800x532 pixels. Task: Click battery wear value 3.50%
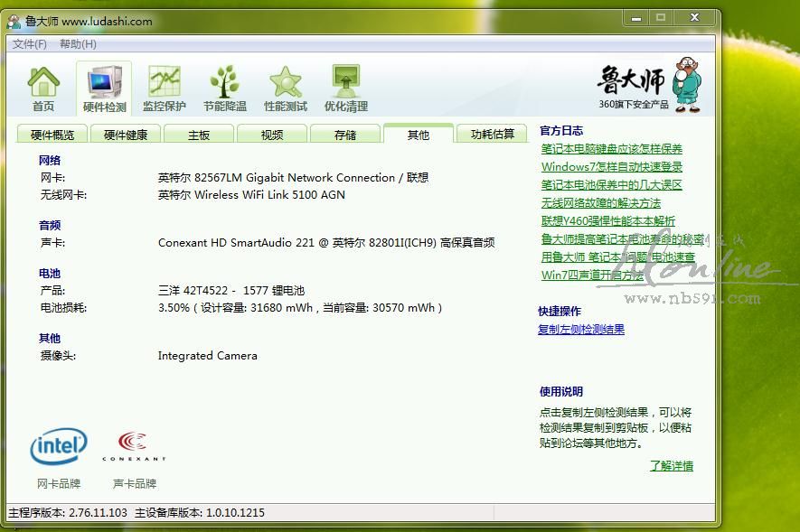click(x=300, y=308)
